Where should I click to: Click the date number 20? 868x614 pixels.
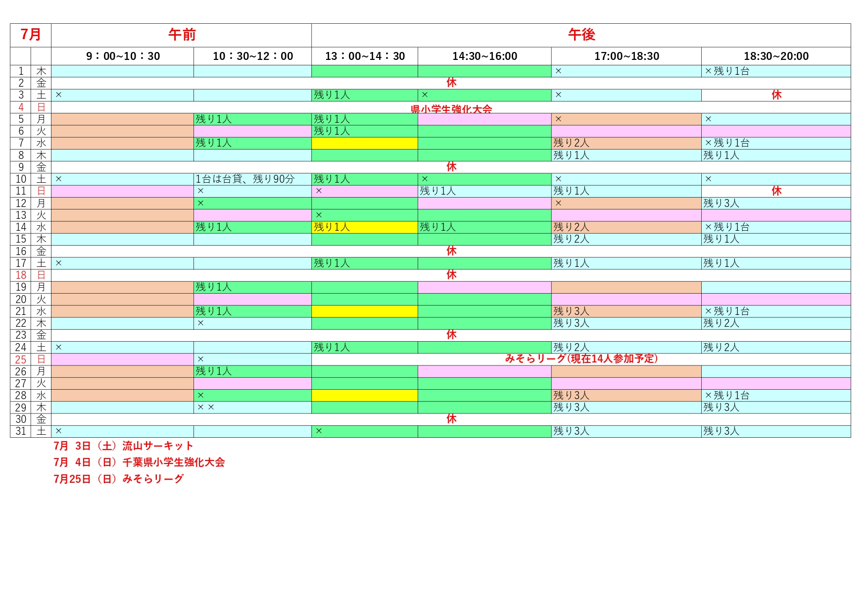21,300
